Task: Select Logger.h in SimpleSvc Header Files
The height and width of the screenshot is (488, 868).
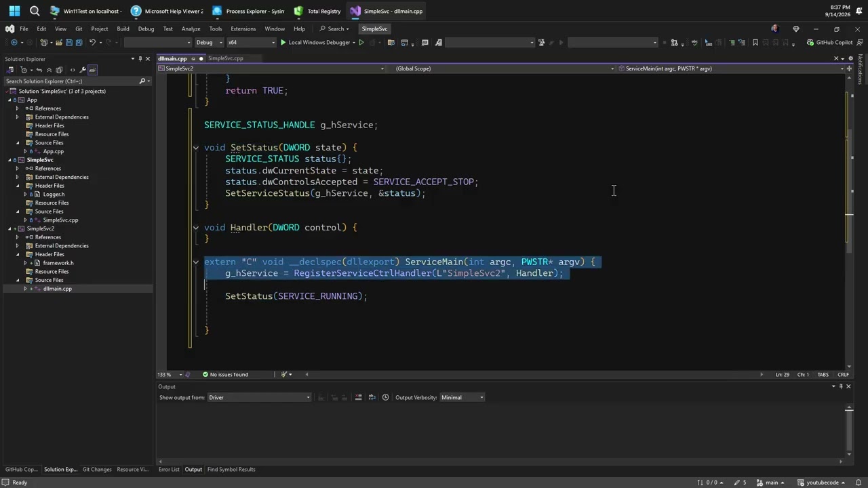Action: 54,195
